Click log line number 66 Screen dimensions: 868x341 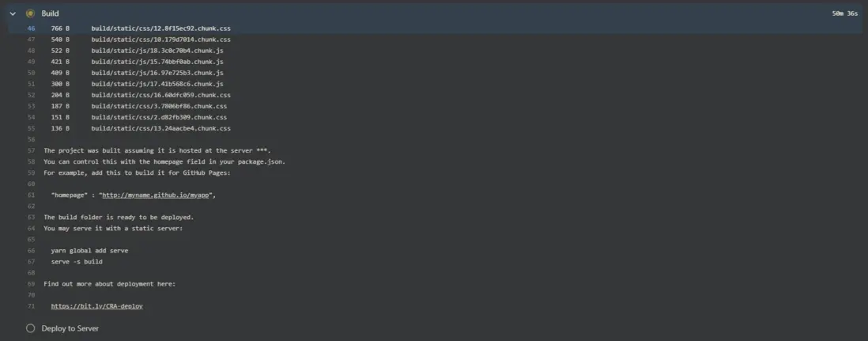tap(32, 250)
